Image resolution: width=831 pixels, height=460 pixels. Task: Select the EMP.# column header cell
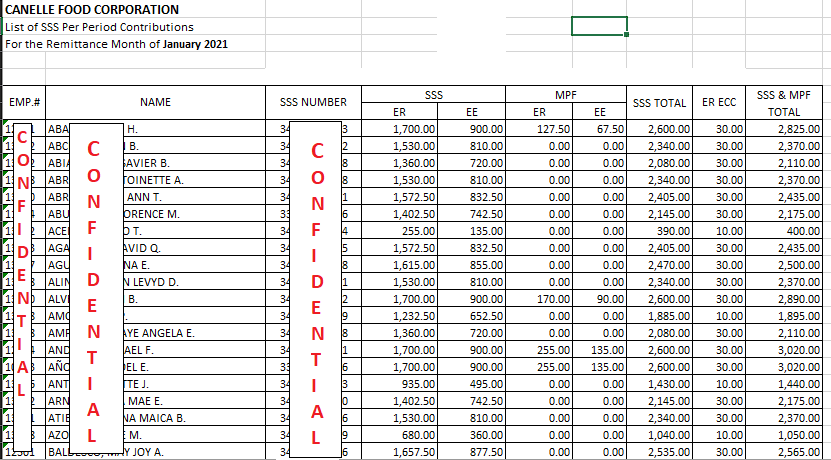[24, 102]
